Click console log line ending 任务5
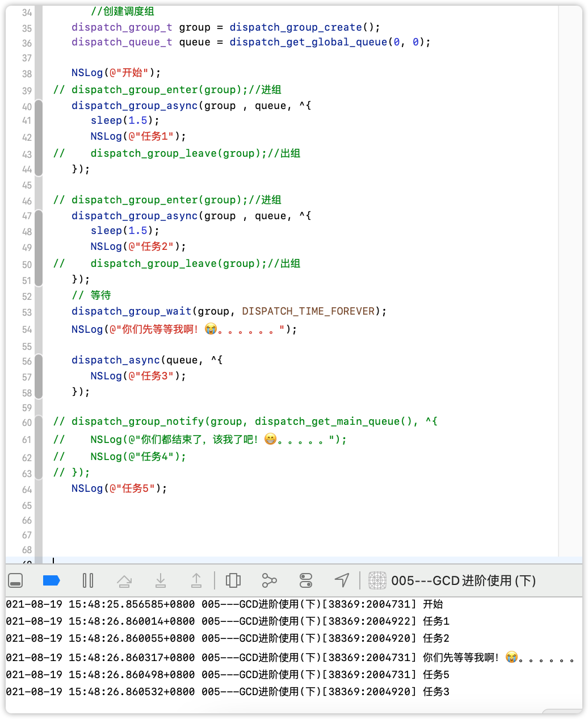 [228, 675]
